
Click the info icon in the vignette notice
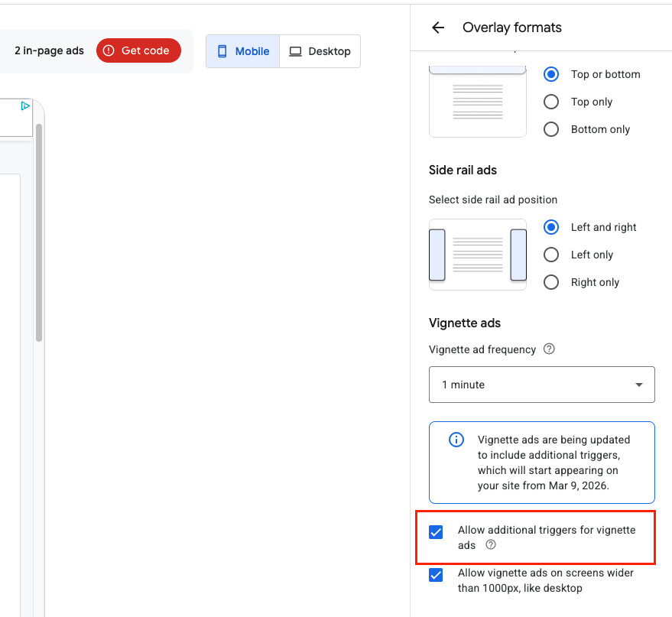456,440
